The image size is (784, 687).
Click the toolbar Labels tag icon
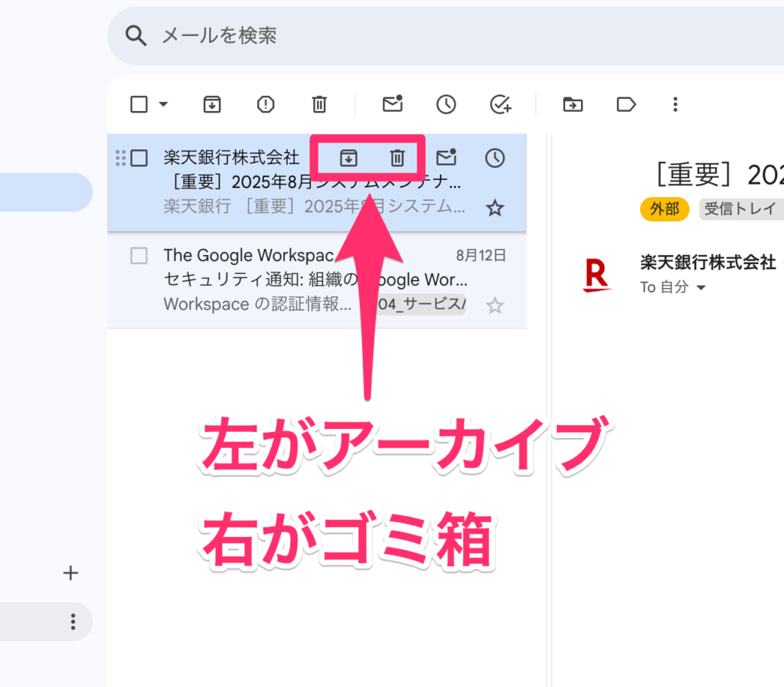(626, 104)
